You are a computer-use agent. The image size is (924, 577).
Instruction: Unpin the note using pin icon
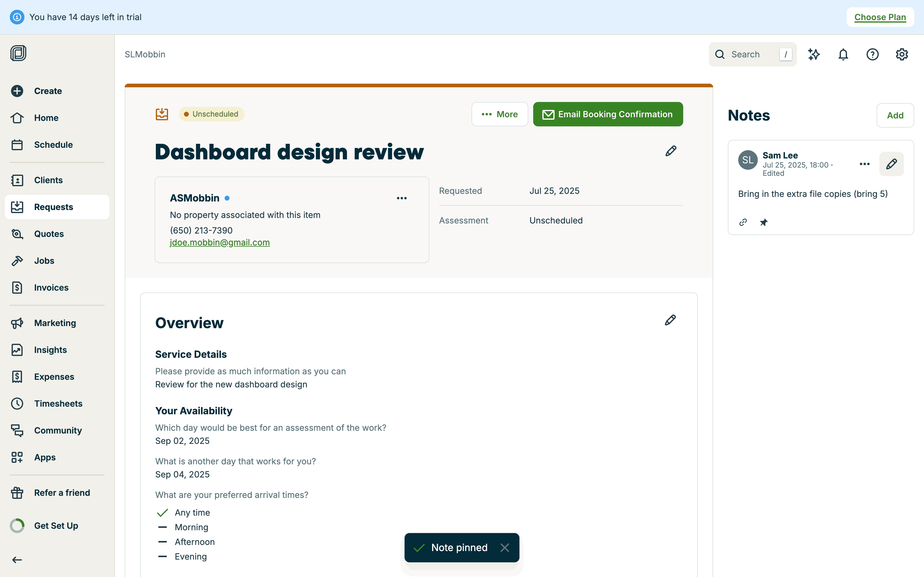point(764,222)
